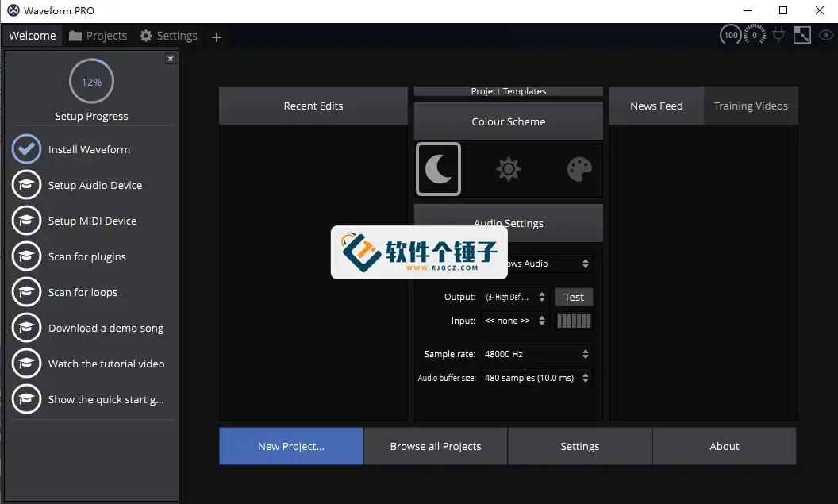Click the diagonal arrow window icon in top bar
Screen dimensions: 838x504
(802, 36)
